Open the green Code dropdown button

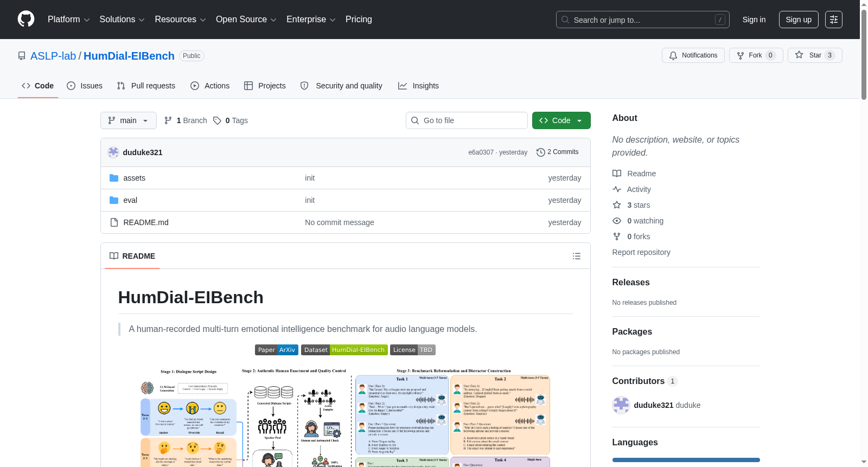[561, 120]
